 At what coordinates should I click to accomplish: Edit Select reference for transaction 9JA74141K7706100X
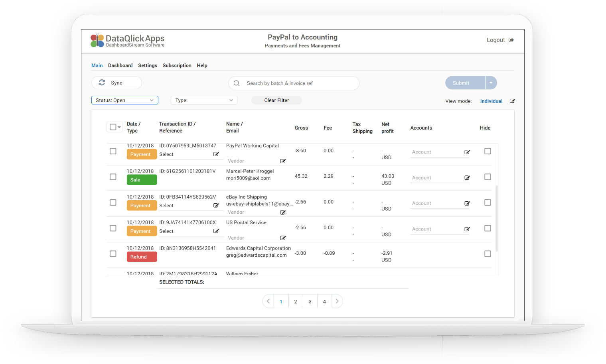pos(216,231)
